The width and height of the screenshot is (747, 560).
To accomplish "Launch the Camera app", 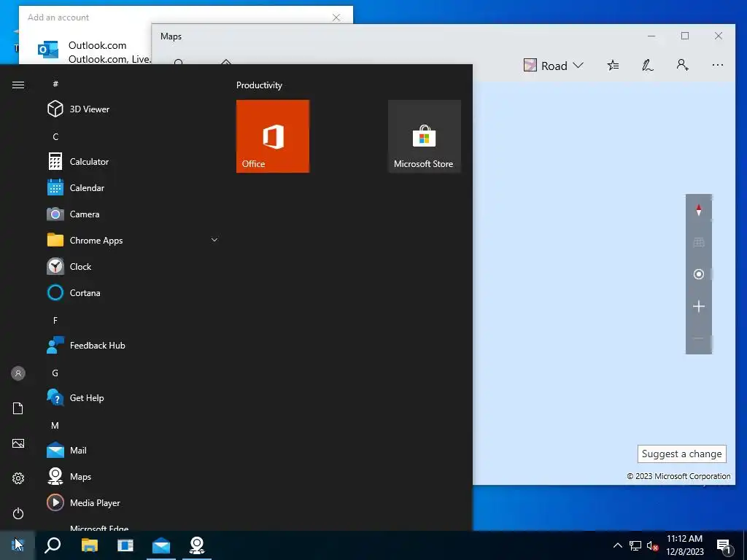I will click(133, 214).
